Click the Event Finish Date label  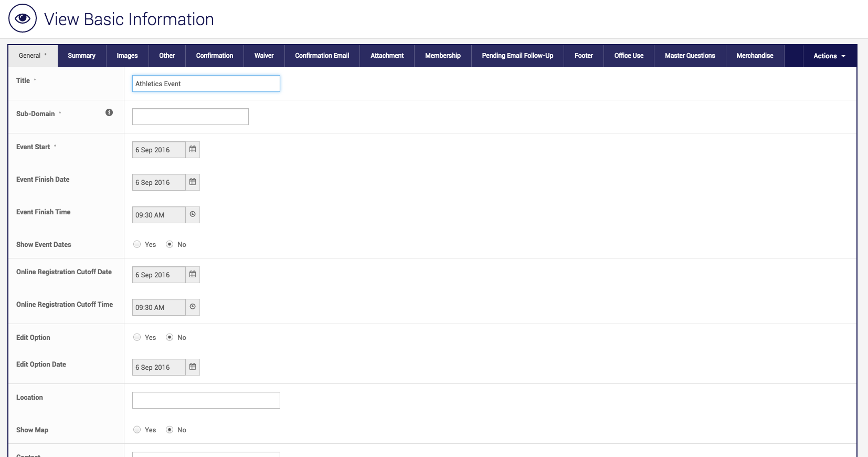point(43,179)
